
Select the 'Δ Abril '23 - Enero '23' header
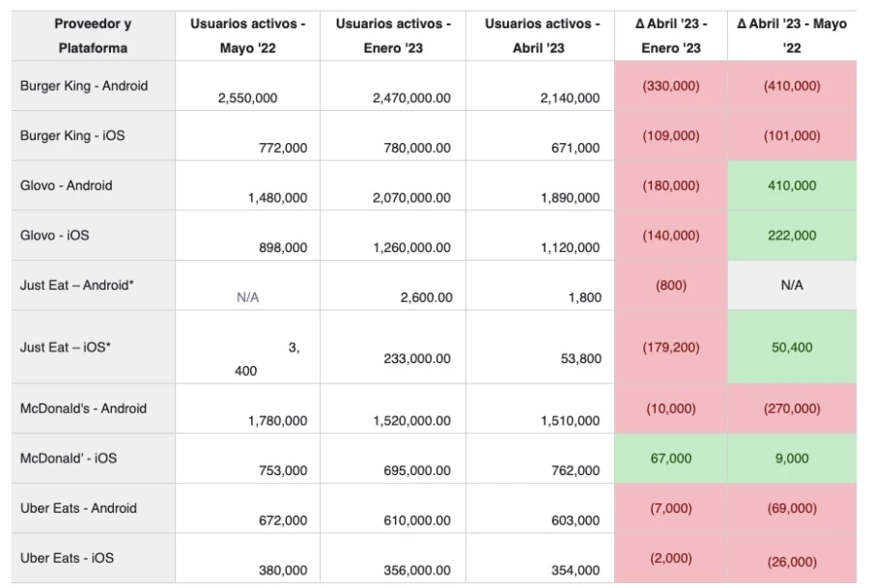[671, 36]
